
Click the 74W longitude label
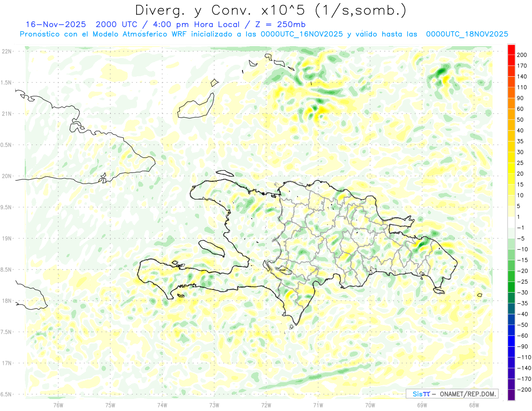point(162,405)
